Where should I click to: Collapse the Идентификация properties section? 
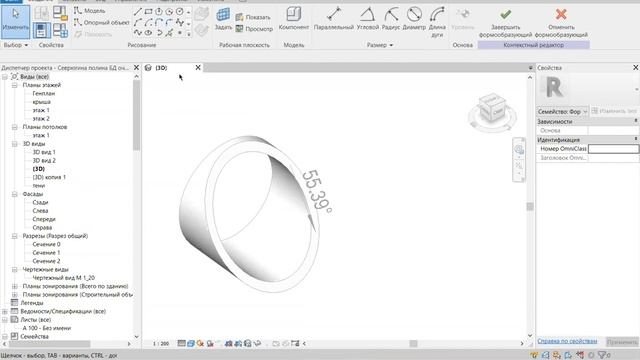pyautogui.click(x=636, y=139)
